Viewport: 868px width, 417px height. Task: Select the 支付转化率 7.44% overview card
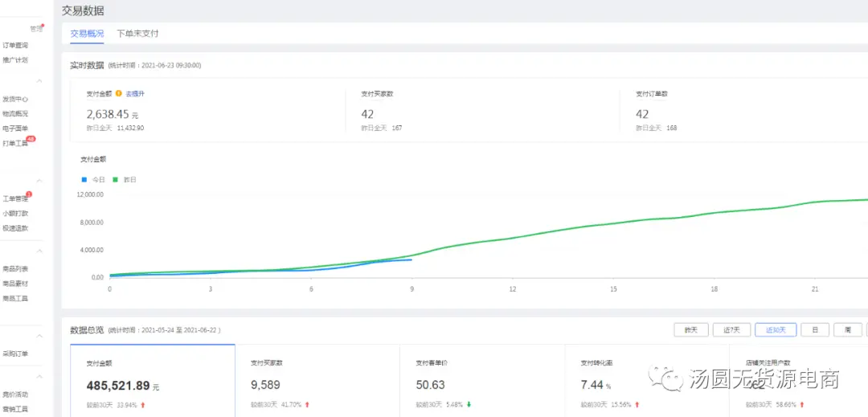[647, 381]
